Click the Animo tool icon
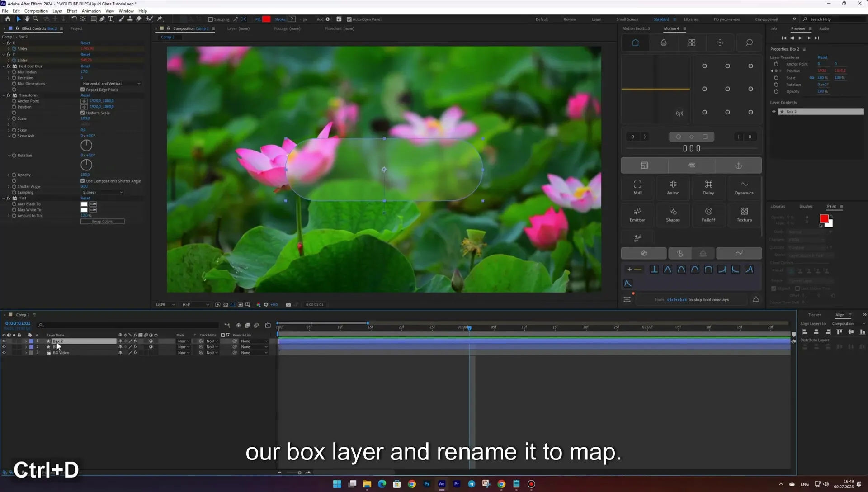The width and height of the screenshot is (868, 492). pyautogui.click(x=673, y=187)
